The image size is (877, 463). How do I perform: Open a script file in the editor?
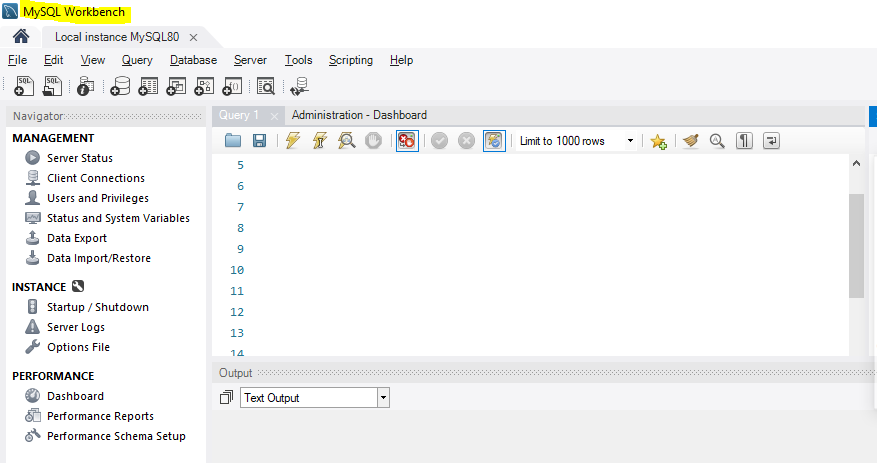(233, 141)
